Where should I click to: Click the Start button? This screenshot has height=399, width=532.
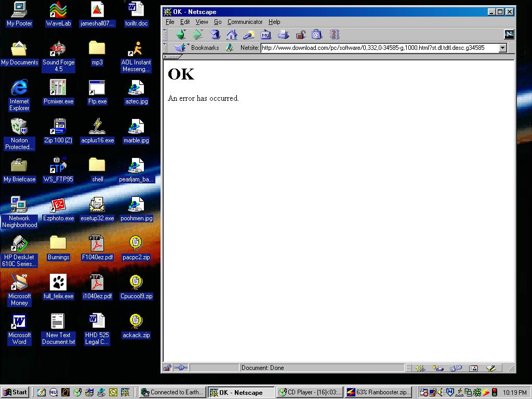[15, 393]
